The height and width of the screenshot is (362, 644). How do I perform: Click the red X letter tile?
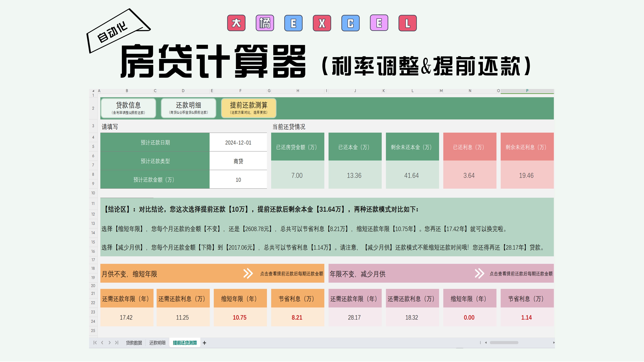pyautogui.click(x=322, y=23)
